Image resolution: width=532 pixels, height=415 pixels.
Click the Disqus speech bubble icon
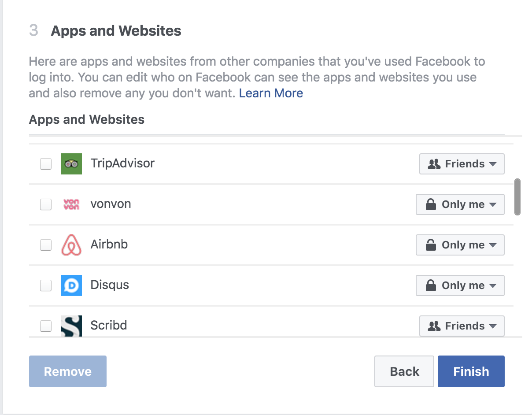[71, 285]
